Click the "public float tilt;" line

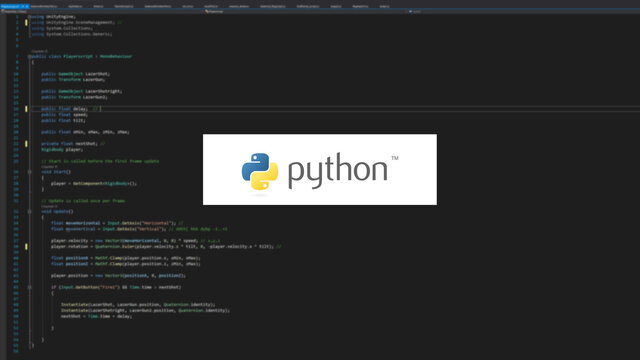pos(63,120)
